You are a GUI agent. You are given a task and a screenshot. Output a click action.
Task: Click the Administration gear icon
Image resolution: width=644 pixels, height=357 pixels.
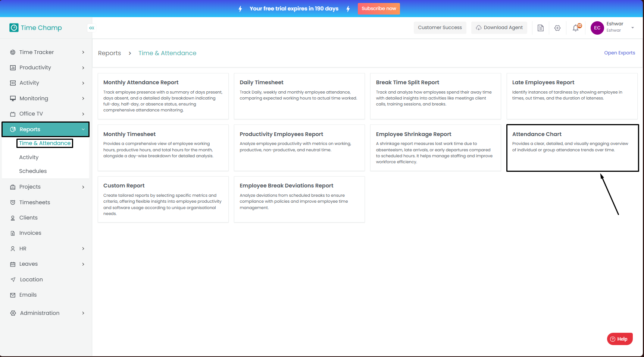point(13,313)
